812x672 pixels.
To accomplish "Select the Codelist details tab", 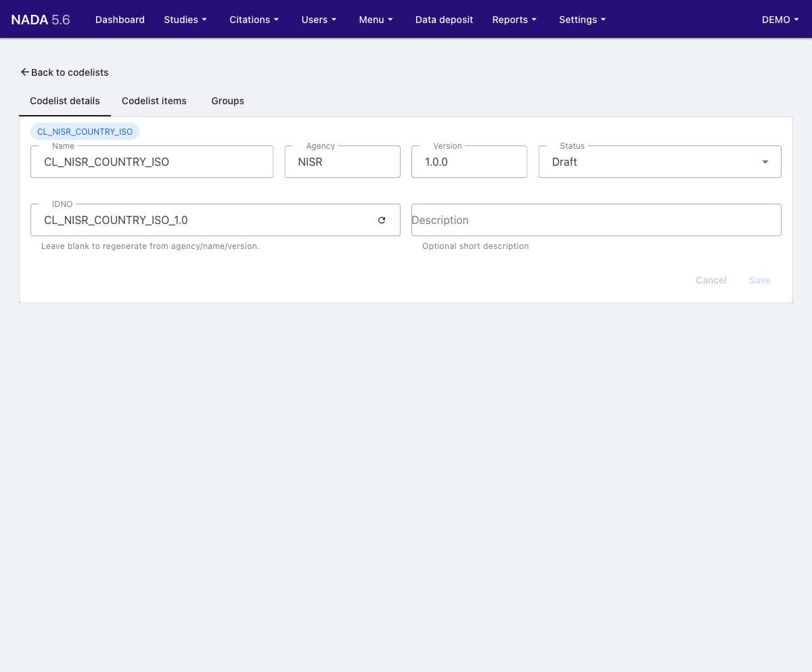I will click(65, 101).
